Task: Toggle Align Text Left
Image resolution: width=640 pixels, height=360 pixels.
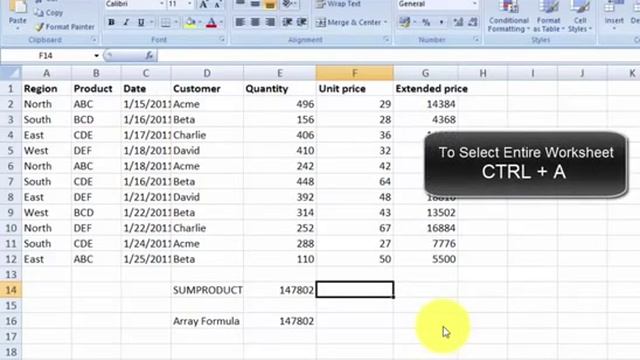Action: [240, 22]
